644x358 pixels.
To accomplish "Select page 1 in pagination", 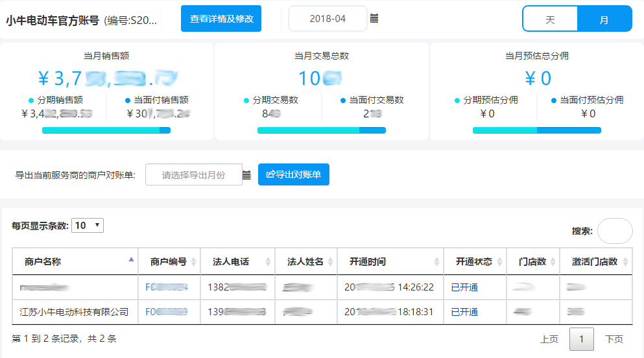I will 581,339.
